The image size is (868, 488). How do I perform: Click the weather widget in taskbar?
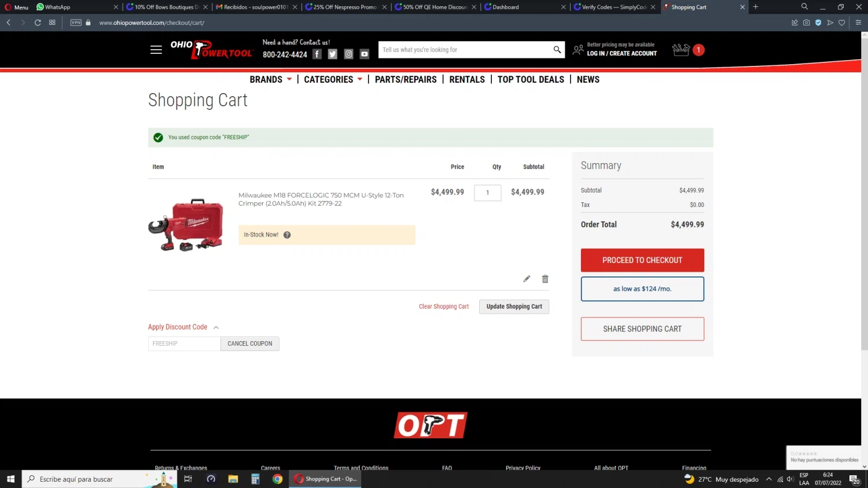[721, 479]
